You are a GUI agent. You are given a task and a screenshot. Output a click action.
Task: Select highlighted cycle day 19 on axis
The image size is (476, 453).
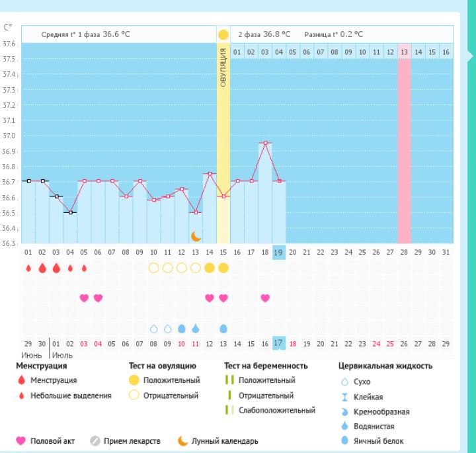279,252
